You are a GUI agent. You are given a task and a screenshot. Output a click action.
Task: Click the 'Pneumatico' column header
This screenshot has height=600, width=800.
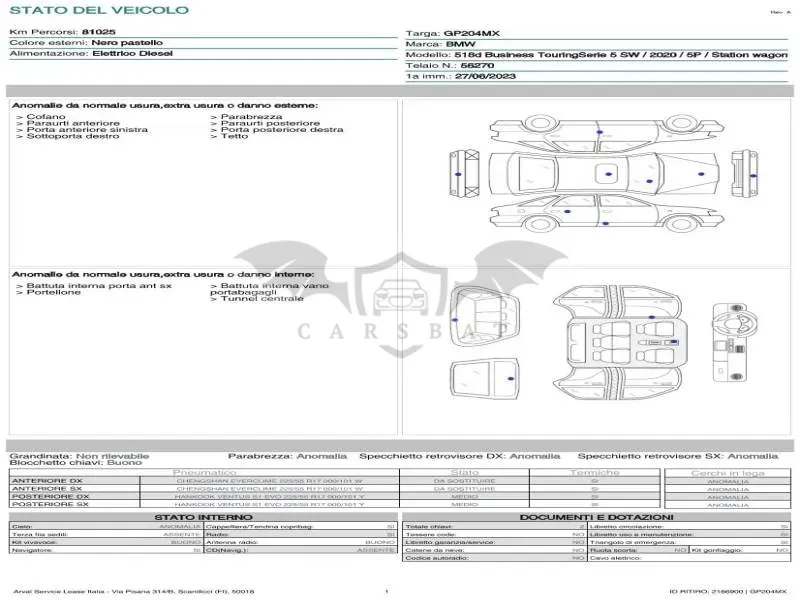(x=205, y=473)
